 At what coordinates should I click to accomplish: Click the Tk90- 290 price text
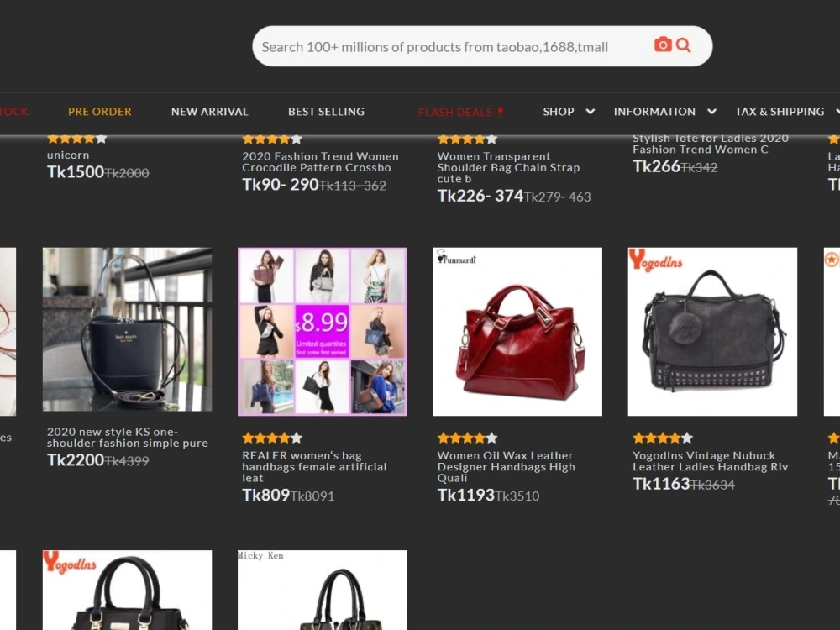pos(281,184)
